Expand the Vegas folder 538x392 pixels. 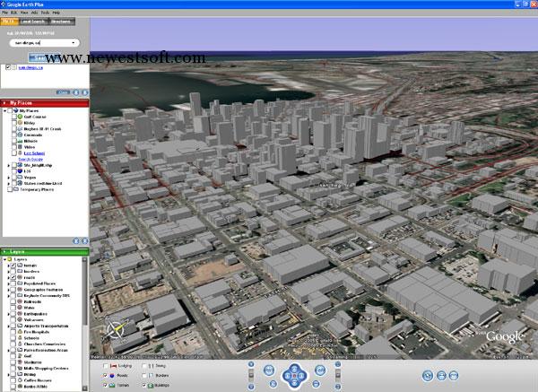pos(9,178)
